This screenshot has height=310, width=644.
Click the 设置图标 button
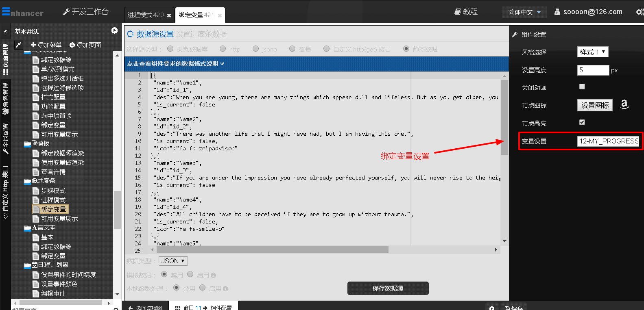595,105
